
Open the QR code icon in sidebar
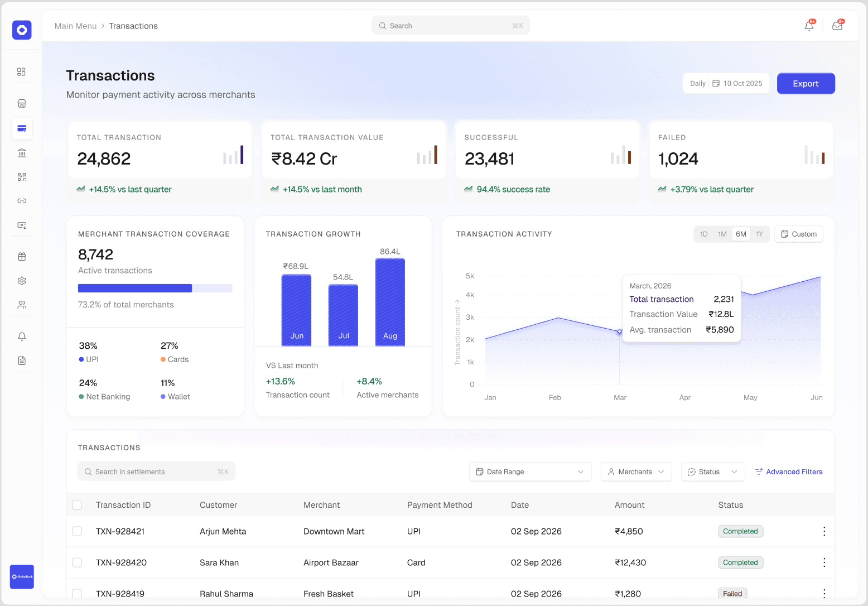coord(22,177)
